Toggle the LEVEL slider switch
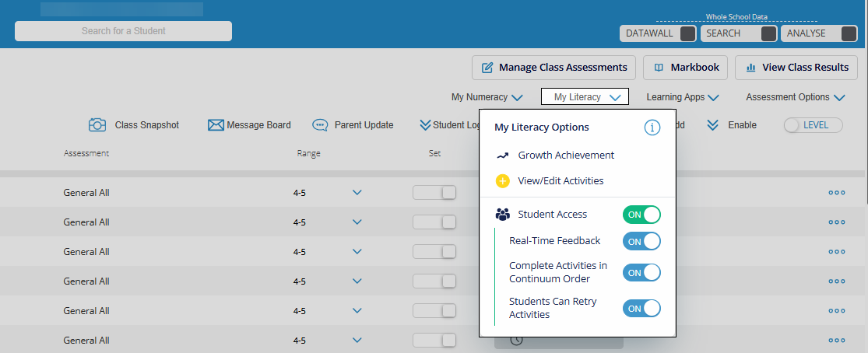868x353 pixels. [x=813, y=125]
